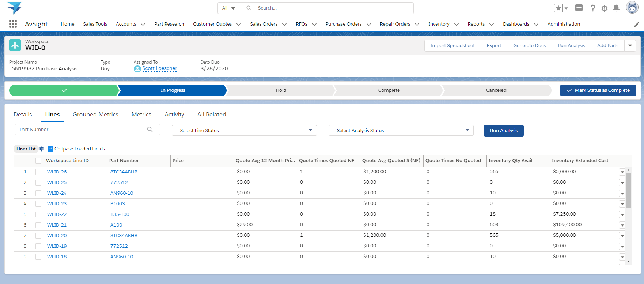Screen dimensions: 644x284
Task: Expand more actions arrow beside Add Parts
Action: coord(630,46)
